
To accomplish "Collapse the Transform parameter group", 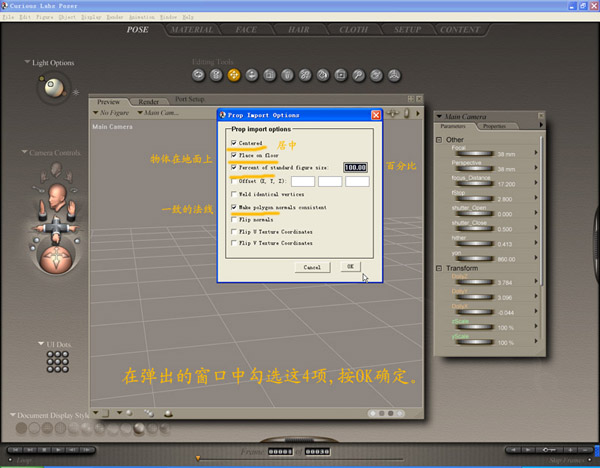I will click(x=439, y=268).
